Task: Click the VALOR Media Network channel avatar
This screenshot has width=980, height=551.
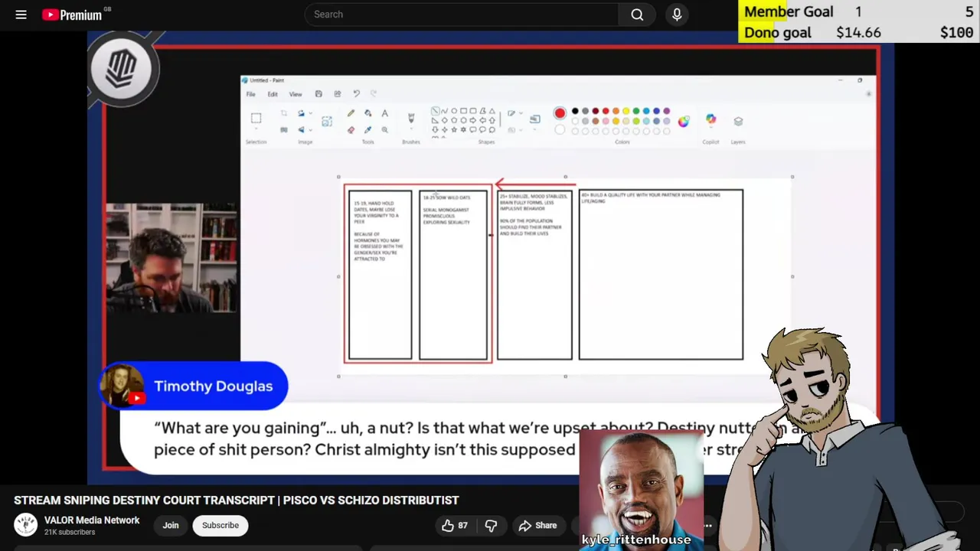Action: [x=25, y=525]
